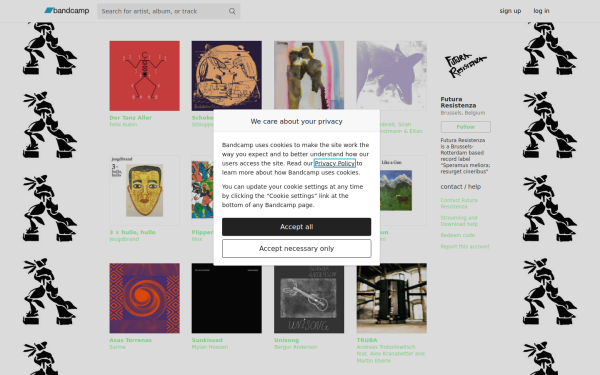
Task: Open Der Tanz Aller album cover
Action: coord(144,76)
